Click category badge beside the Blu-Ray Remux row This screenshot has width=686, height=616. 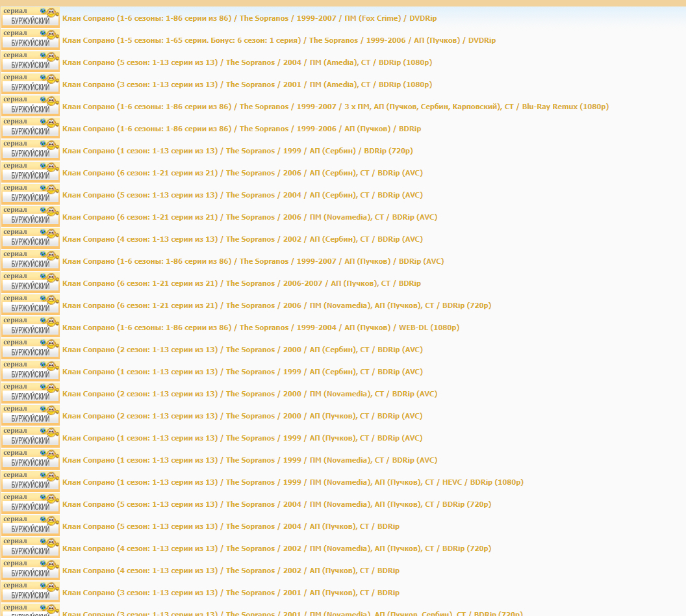[30, 106]
